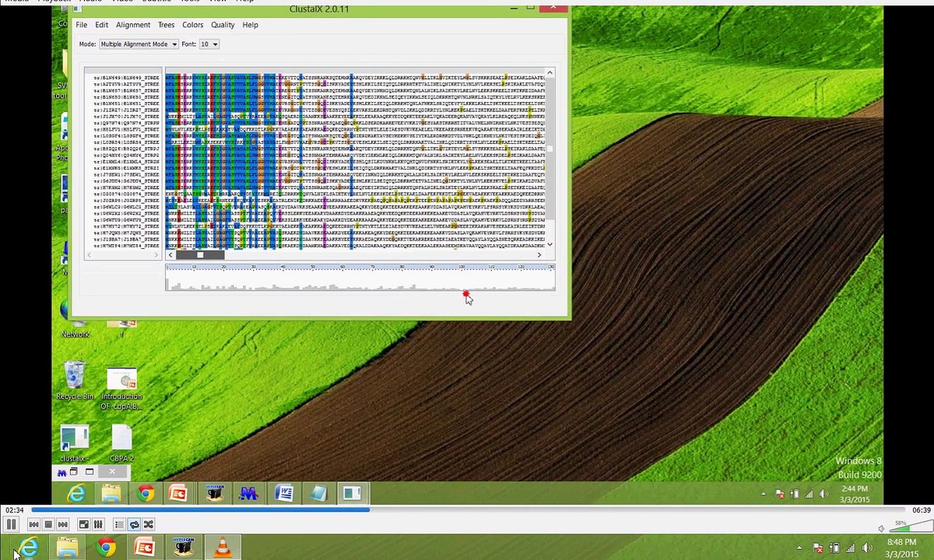Expand hidden icons in host system tray
The height and width of the screenshot is (560, 934).
point(799,548)
